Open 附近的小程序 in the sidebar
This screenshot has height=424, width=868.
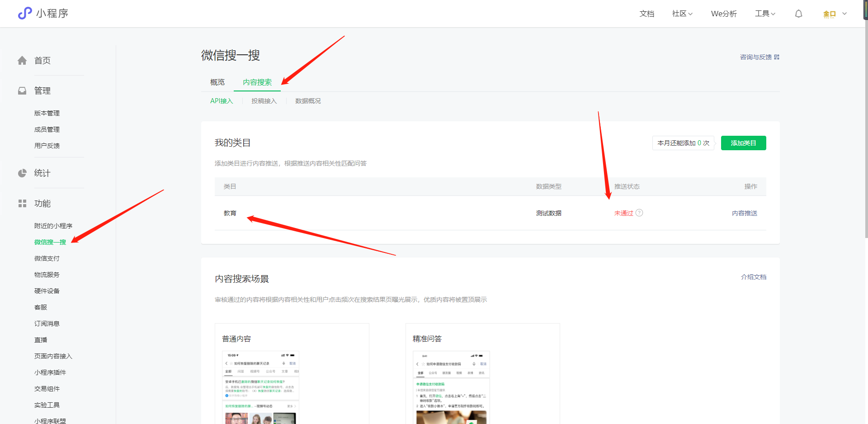click(x=53, y=226)
